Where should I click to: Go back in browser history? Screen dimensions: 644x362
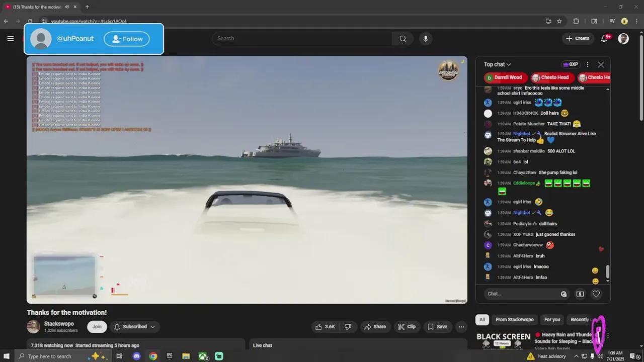6,21
